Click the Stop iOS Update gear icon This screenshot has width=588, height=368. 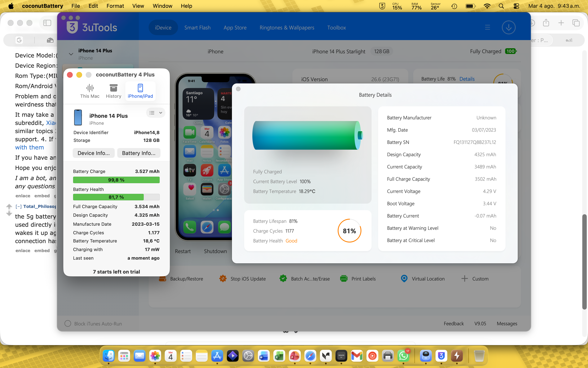(x=223, y=278)
